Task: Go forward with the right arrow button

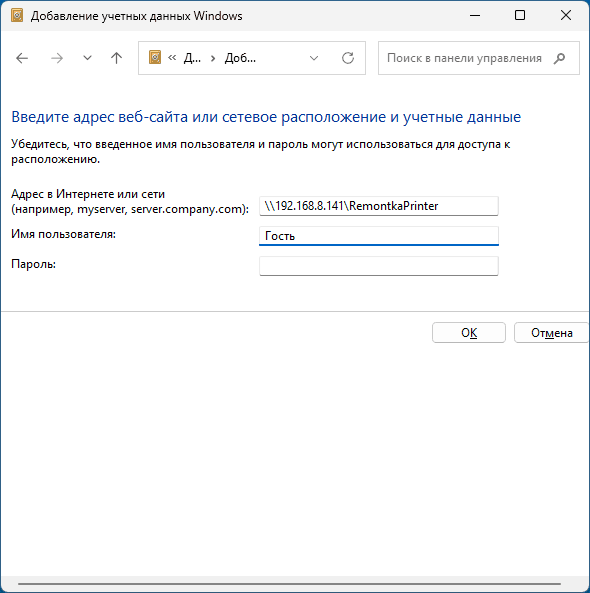Action: [x=57, y=58]
